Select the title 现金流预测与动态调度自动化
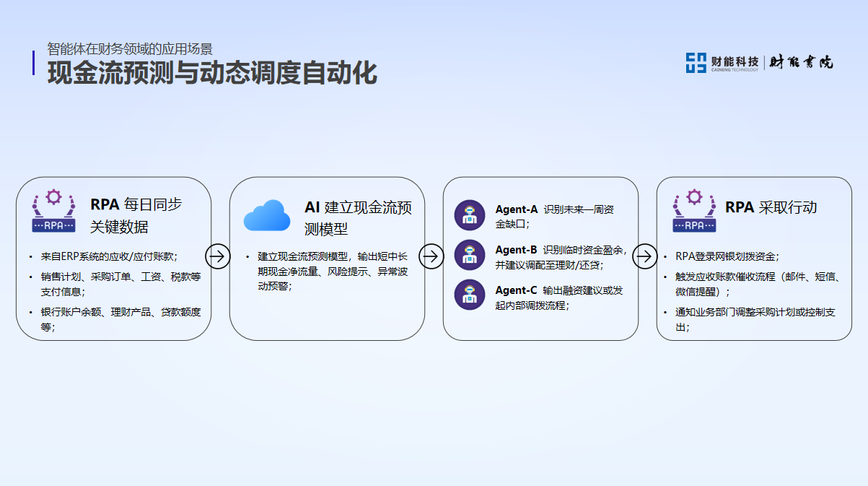Viewport: 868px width, 486px height. click(212, 74)
